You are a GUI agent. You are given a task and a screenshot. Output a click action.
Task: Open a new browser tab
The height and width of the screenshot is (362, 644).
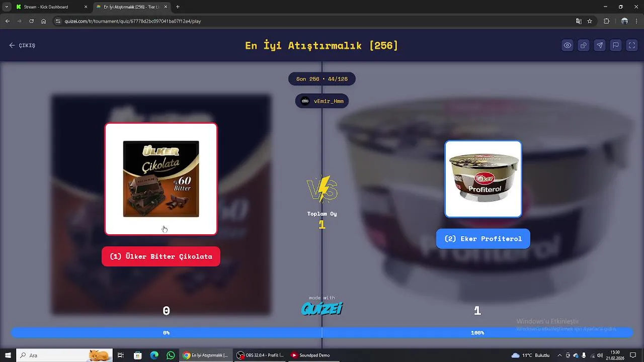tap(178, 7)
